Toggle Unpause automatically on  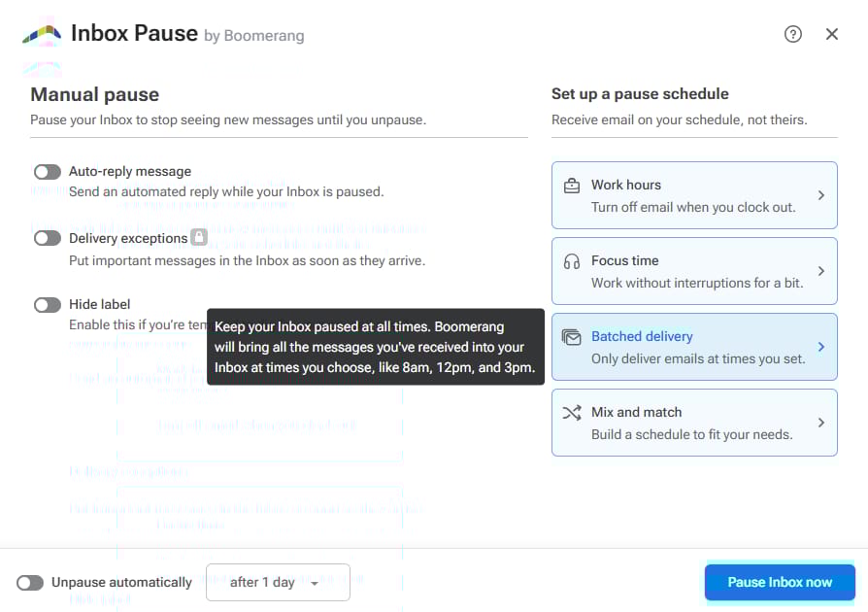click(x=30, y=583)
